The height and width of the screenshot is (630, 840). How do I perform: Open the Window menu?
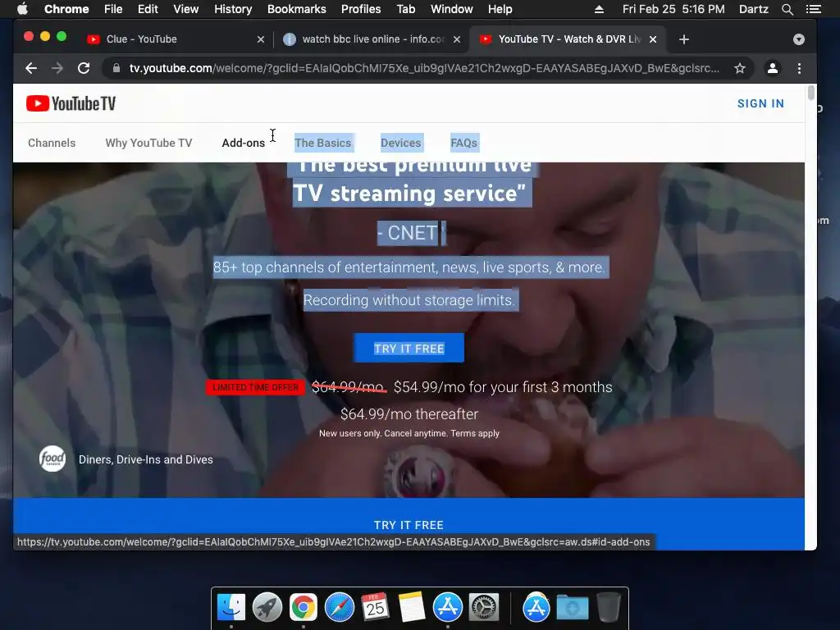pyautogui.click(x=452, y=9)
